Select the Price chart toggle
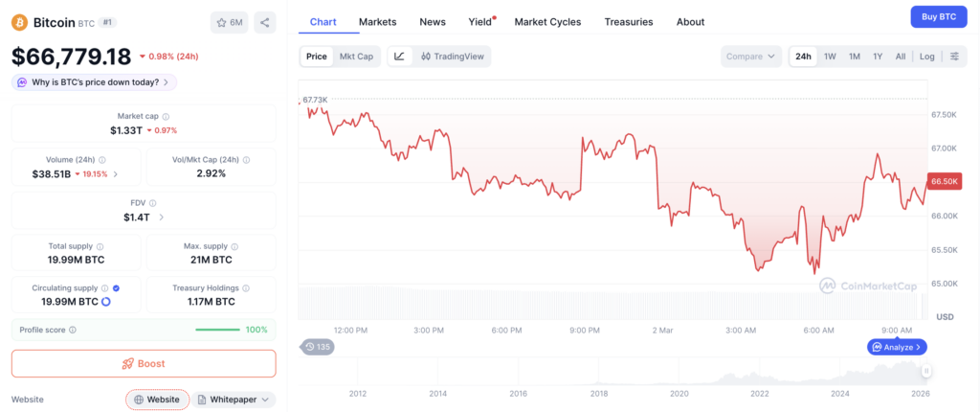This screenshot has height=412, width=980. (316, 57)
